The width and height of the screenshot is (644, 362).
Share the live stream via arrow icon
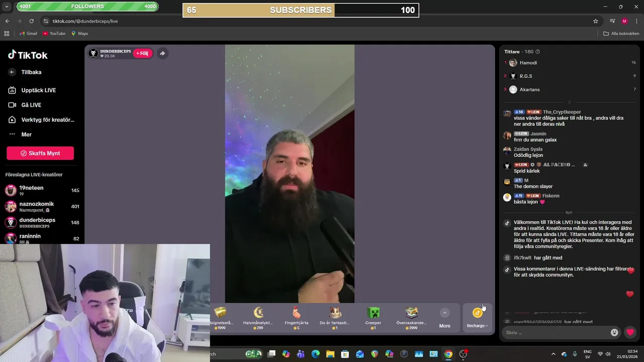[x=162, y=53]
